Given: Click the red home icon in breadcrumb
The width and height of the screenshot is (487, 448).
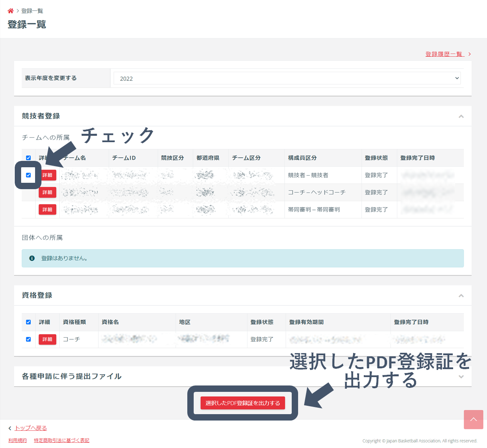Looking at the screenshot, I should (x=10, y=11).
